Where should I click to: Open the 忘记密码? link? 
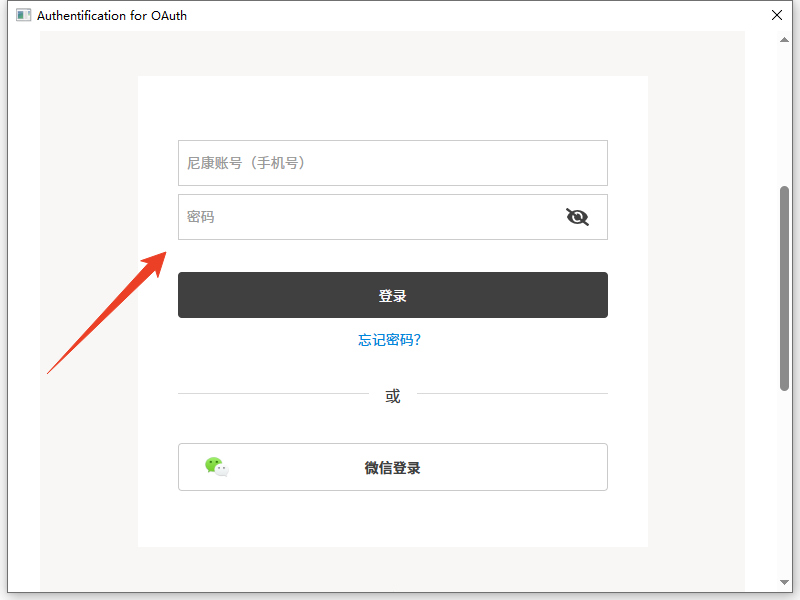(x=390, y=340)
